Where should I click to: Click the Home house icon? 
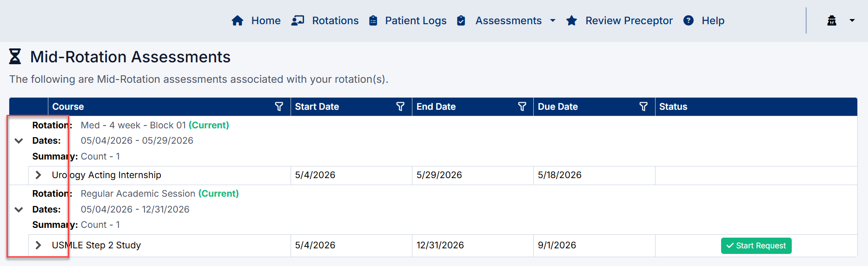(x=238, y=20)
